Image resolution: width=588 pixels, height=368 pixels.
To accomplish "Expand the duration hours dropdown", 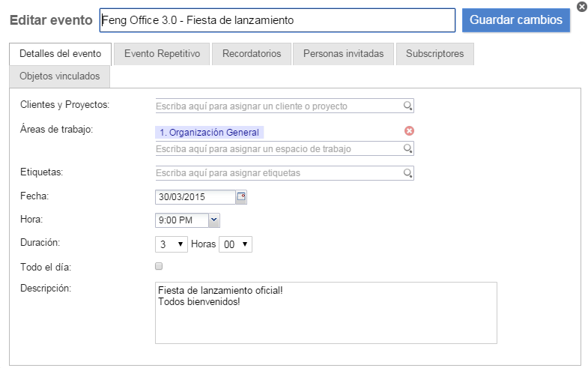I will coord(172,244).
